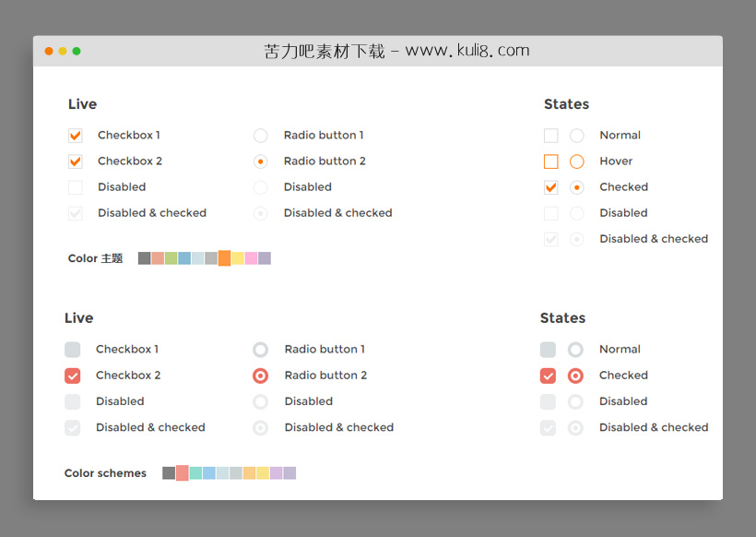This screenshot has height=537, width=756.
Task: Select the orange swatch in Color schemes row
Action: tap(250, 473)
